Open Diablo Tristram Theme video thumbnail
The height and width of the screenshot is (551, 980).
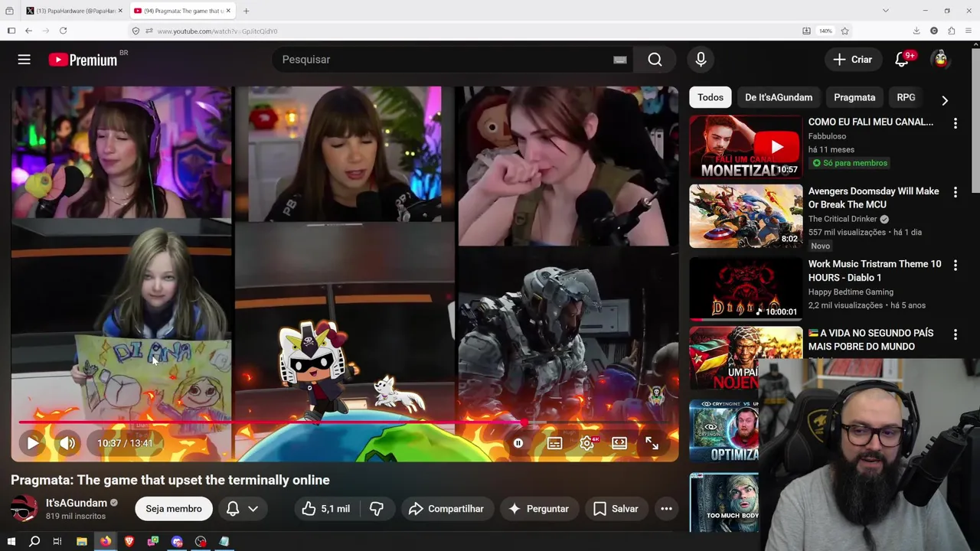click(x=746, y=289)
